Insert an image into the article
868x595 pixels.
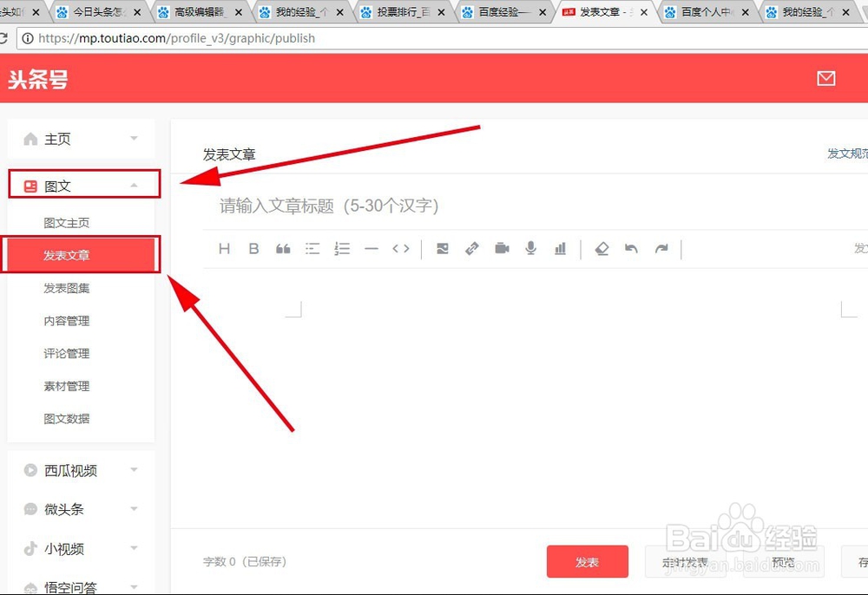[443, 249]
